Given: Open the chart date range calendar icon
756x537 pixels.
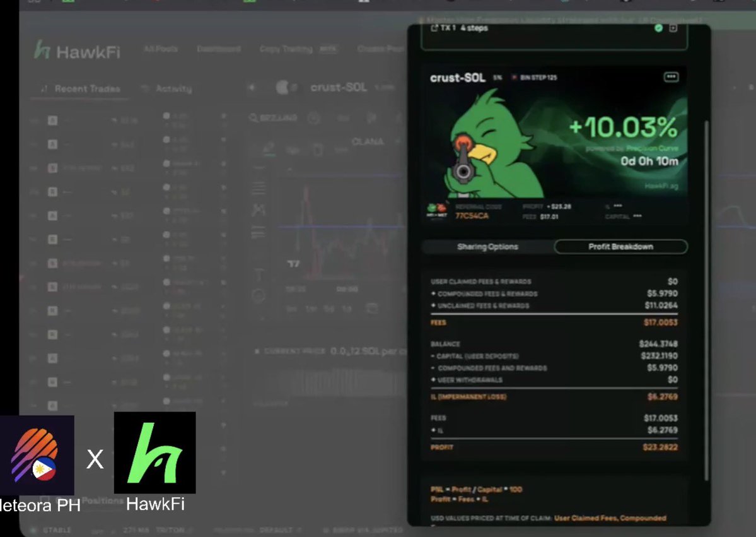Looking at the screenshot, I should 372,309.
